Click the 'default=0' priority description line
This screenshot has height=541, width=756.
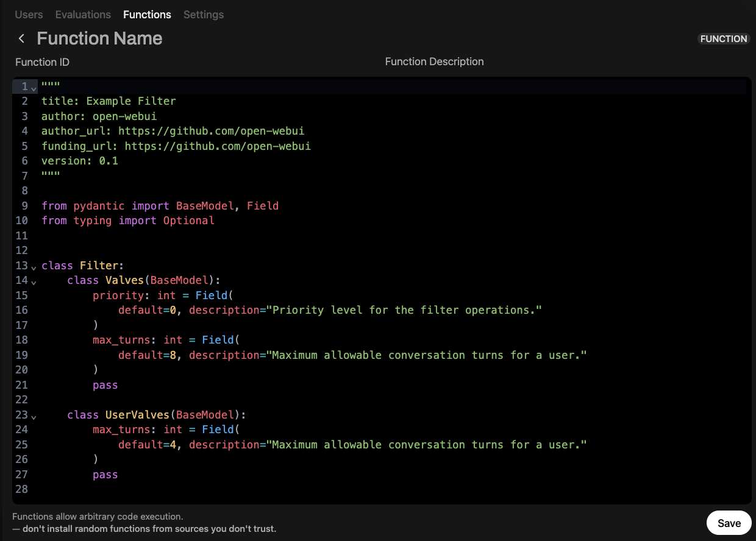tap(330, 310)
